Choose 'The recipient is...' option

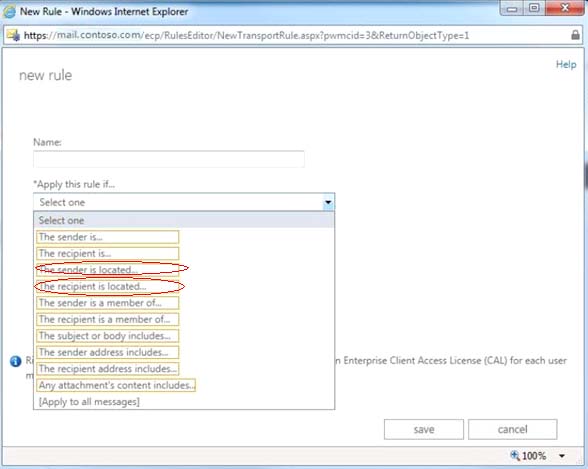pos(108,253)
